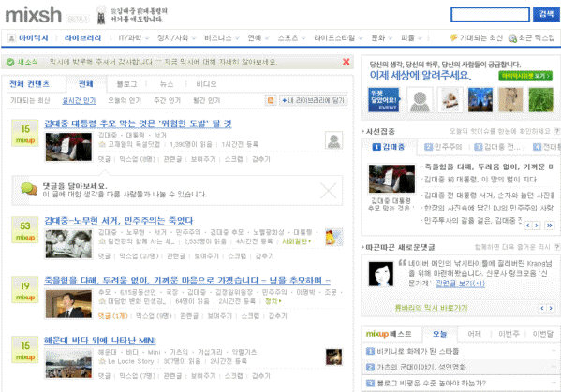Viewport: 561px width, 392px height.
Task: Click the speech bubble comment icon
Action: coord(29,189)
